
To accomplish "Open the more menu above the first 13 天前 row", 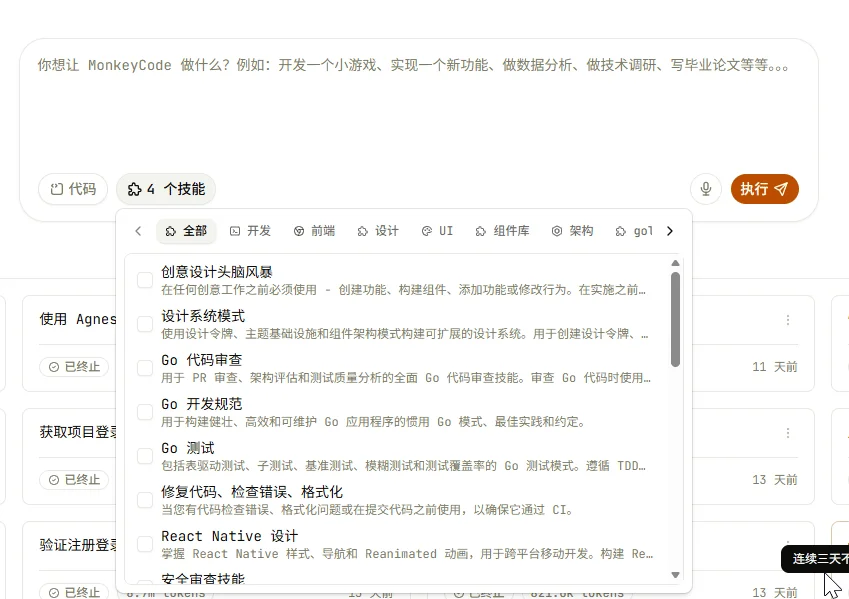I will pos(788,433).
